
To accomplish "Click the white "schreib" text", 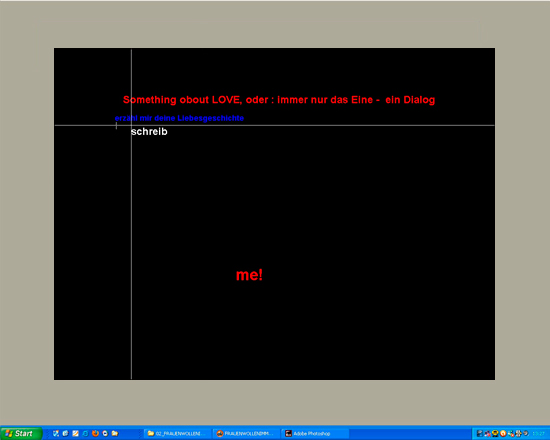I will (149, 132).
